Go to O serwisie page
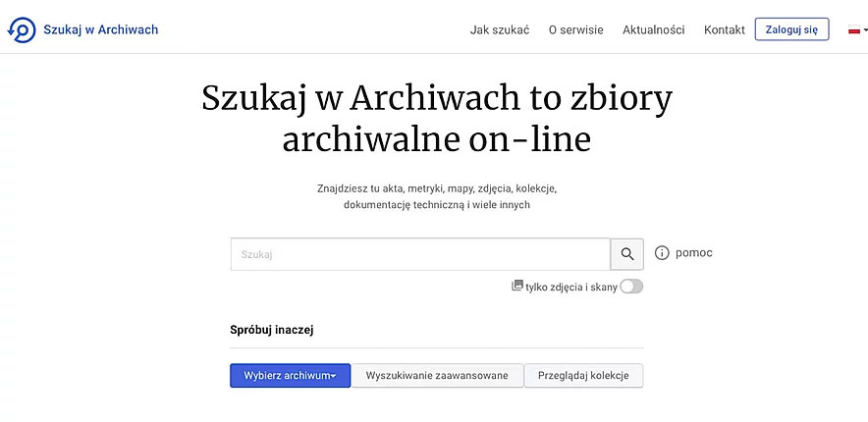The height and width of the screenshot is (422, 868). (x=575, y=29)
